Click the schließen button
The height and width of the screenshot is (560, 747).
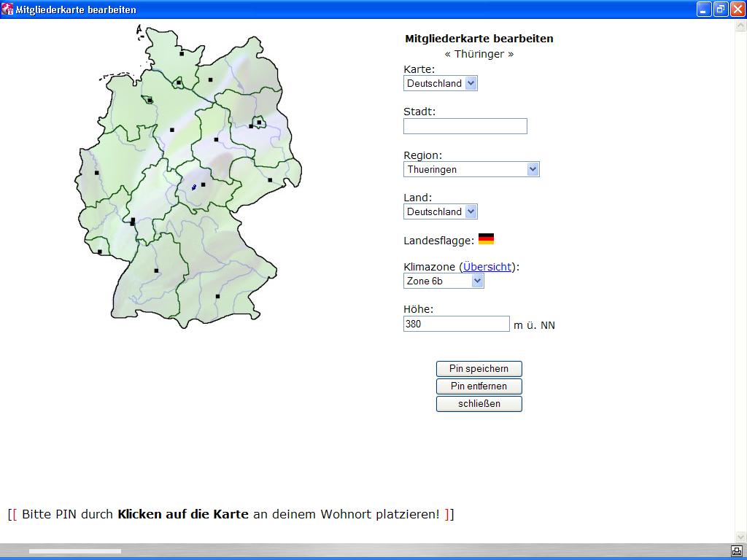tap(479, 403)
